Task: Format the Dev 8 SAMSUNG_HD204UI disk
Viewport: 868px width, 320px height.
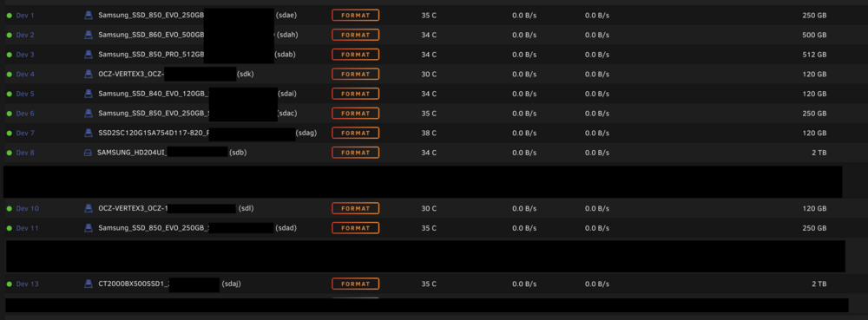Action: 355,153
